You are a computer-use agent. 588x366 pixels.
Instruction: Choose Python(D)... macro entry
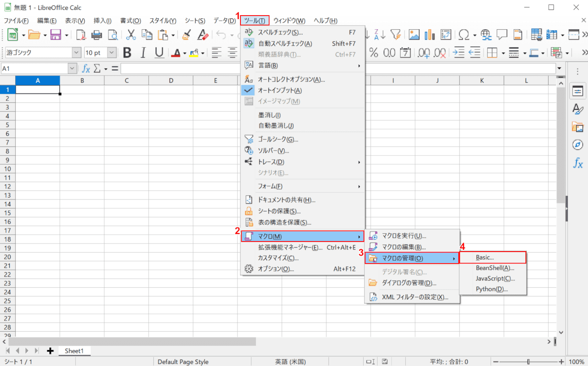[493, 289]
